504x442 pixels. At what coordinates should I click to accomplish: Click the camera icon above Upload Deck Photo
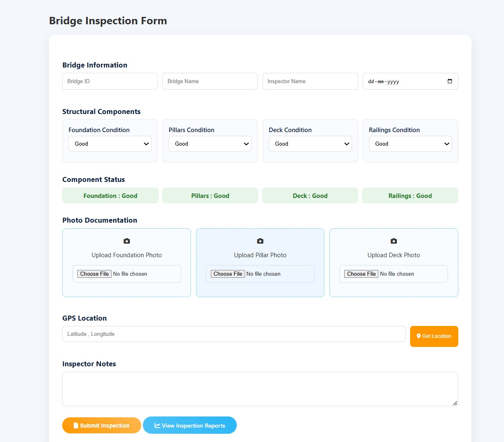(x=394, y=241)
